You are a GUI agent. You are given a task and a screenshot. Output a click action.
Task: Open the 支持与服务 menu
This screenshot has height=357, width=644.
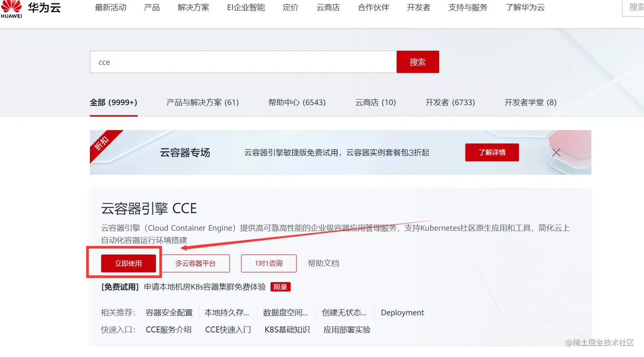(468, 7)
